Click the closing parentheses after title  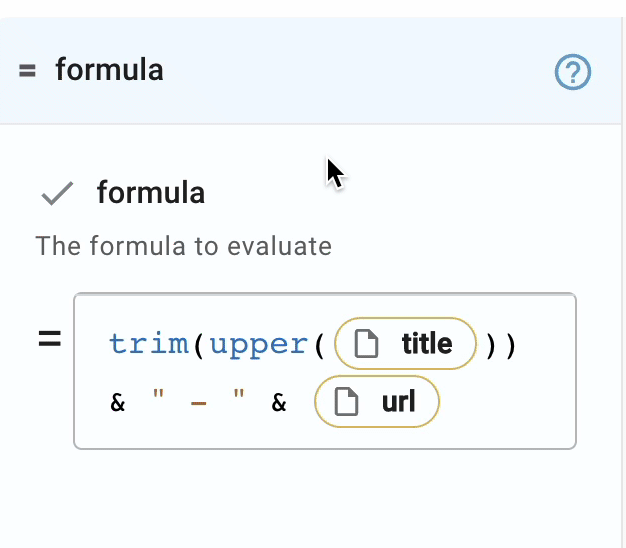[501, 345]
